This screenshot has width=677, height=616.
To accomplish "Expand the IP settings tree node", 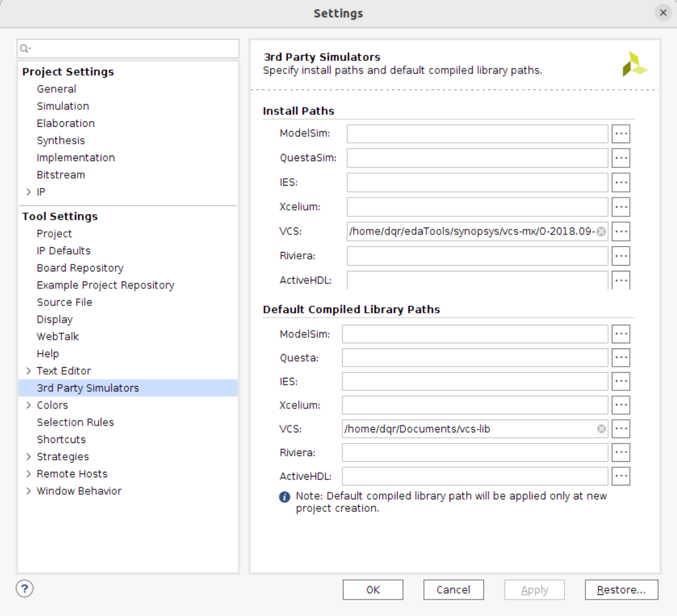I will (x=28, y=192).
